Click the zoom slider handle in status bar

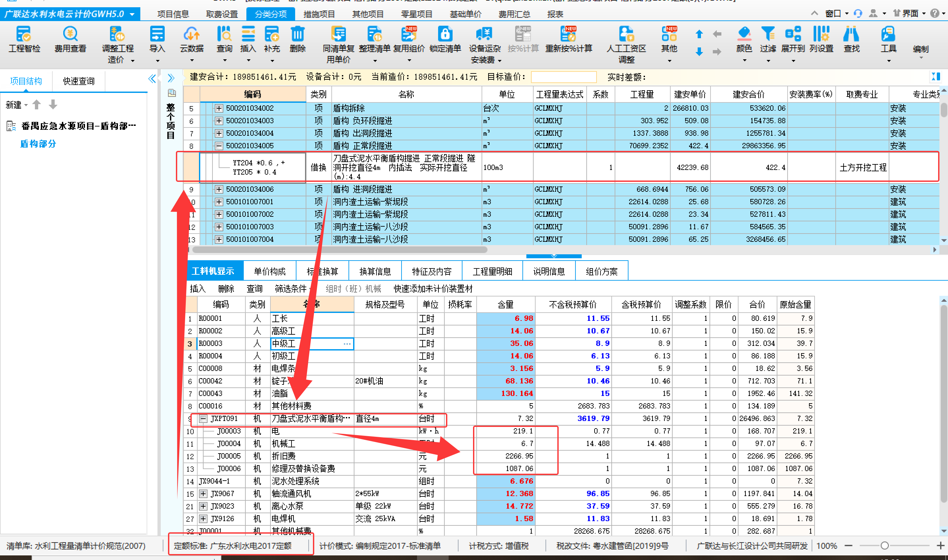pos(885,546)
